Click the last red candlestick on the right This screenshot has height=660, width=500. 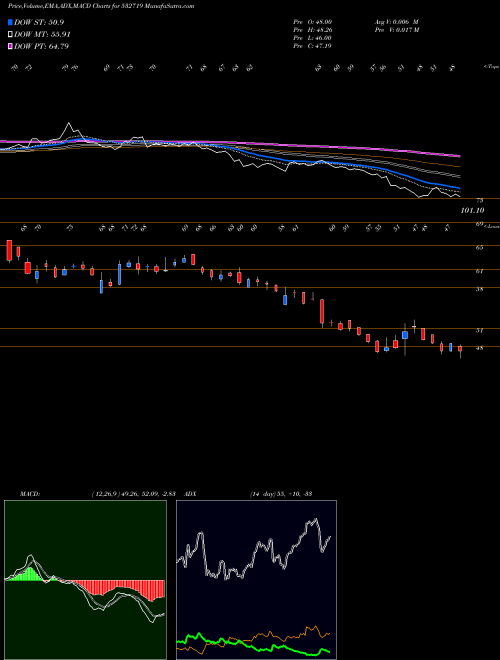click(x=460, y=349)
